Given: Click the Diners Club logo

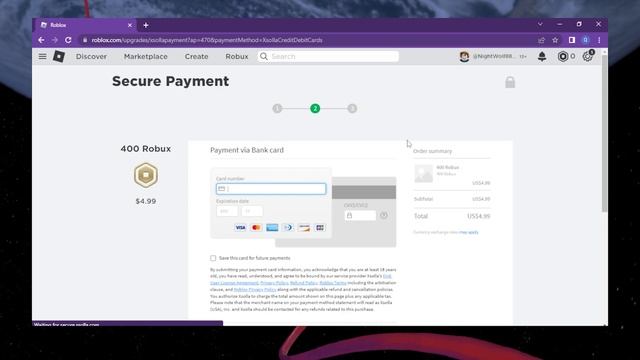Looking at the screenshot, I should click(x=288, y=228).
